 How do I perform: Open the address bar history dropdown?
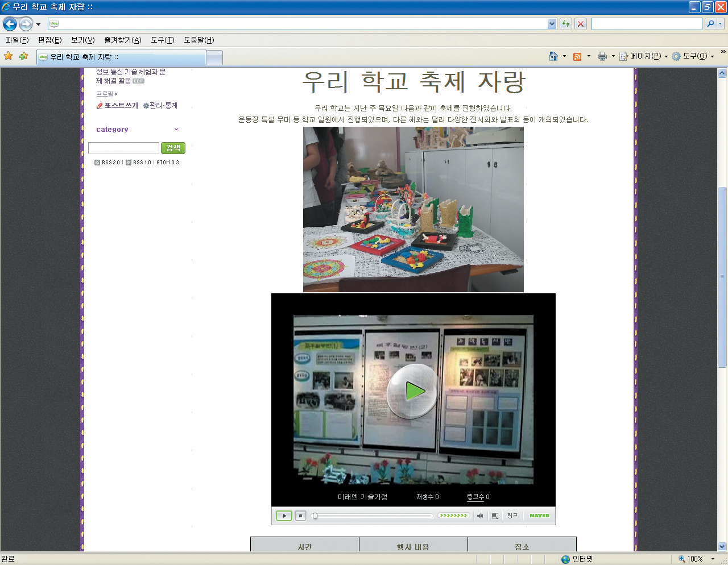tap(552, 24)
